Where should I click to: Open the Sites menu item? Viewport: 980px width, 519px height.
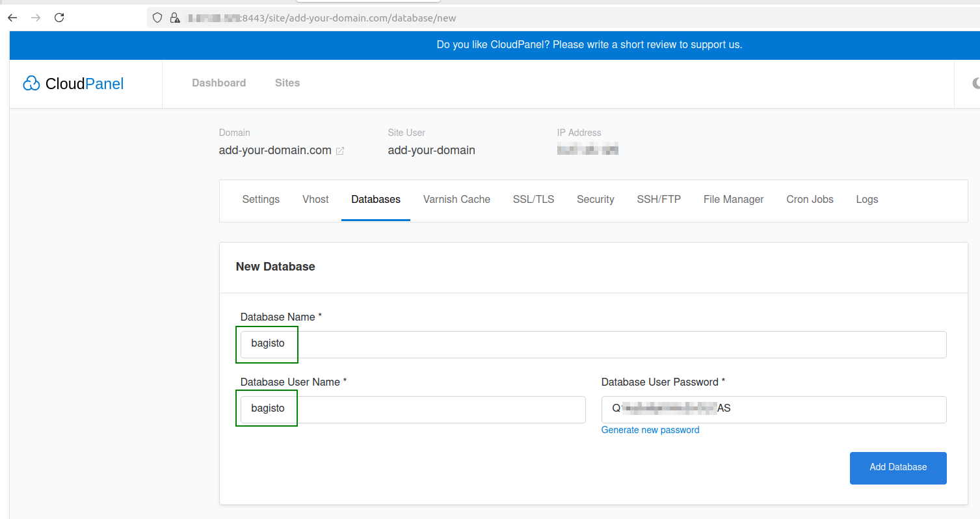(287, 83)
